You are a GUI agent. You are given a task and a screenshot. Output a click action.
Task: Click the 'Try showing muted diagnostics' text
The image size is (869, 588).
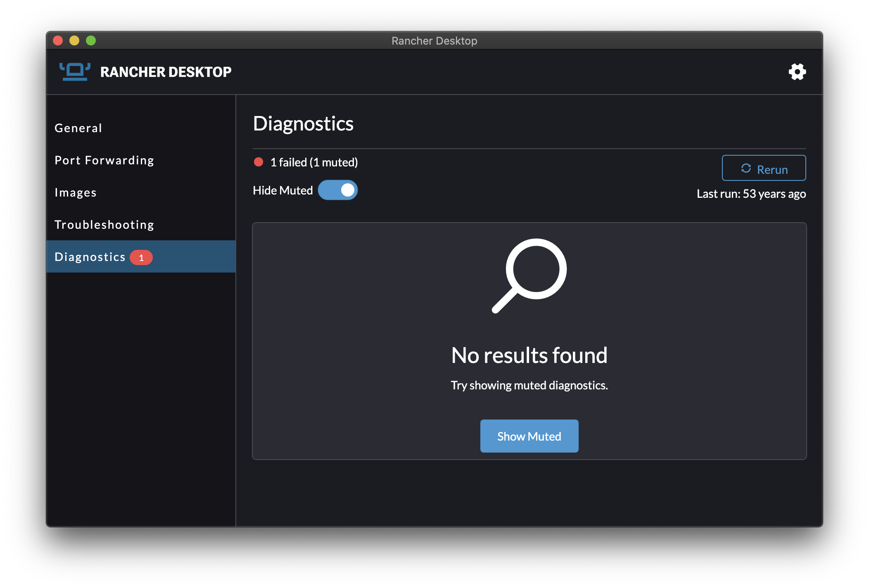[529, 385]
